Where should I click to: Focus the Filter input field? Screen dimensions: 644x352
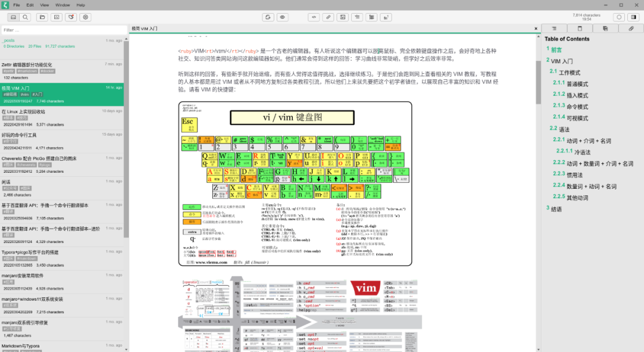[x=64, y=30]
